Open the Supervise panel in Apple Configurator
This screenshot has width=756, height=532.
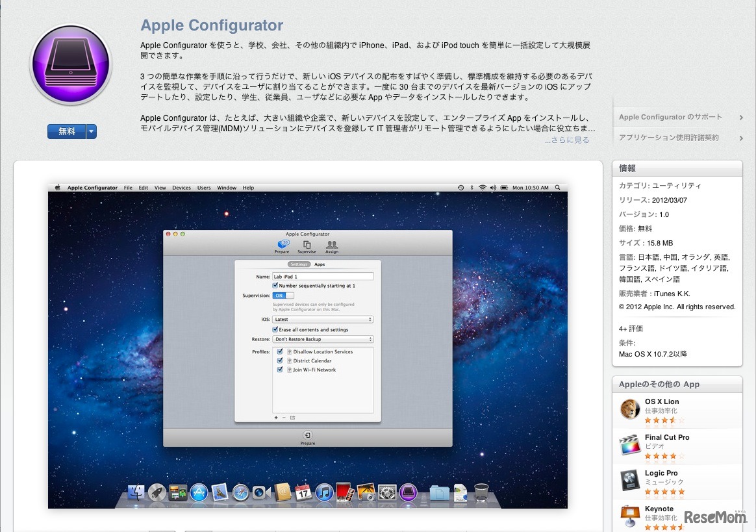307,247
